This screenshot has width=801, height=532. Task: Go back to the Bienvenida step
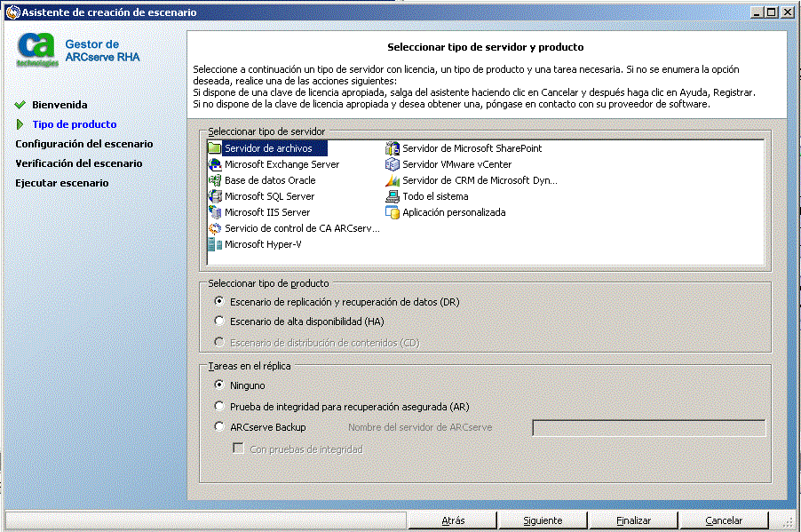[45, 104]
